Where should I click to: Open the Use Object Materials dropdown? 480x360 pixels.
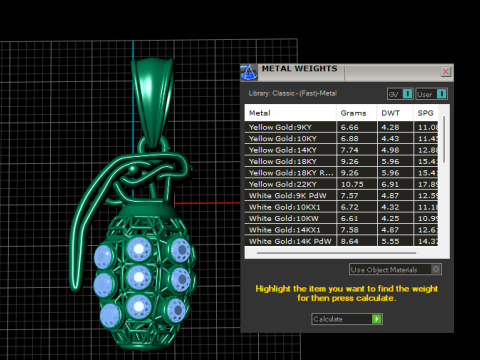tap(395, 269)
